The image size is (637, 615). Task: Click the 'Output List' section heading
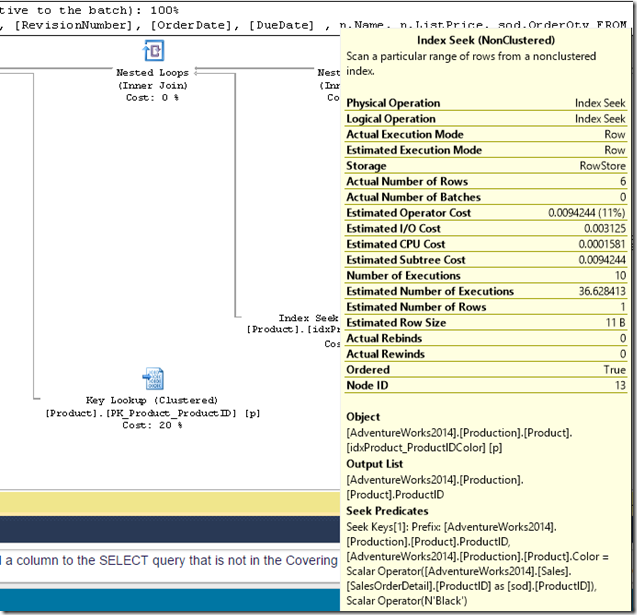[x=375, y=464]
